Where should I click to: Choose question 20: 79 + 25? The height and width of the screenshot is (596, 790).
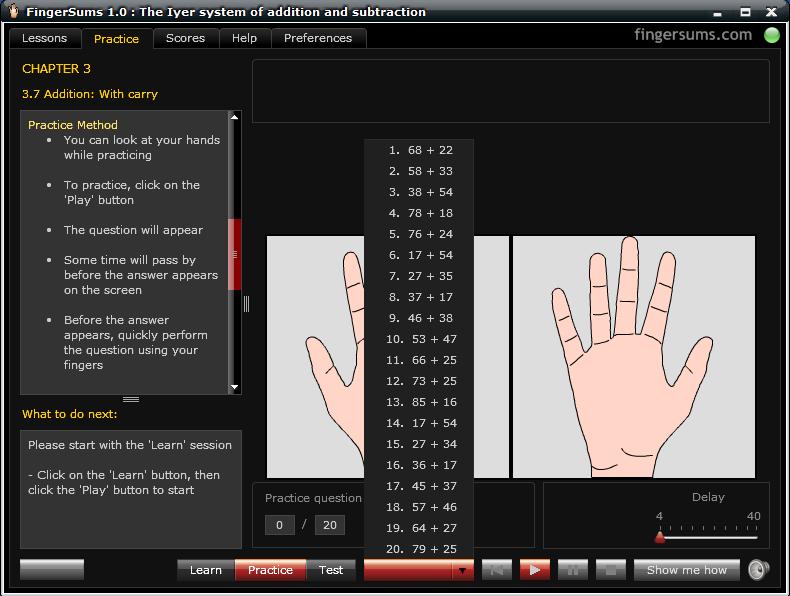[x=420, y=549]
